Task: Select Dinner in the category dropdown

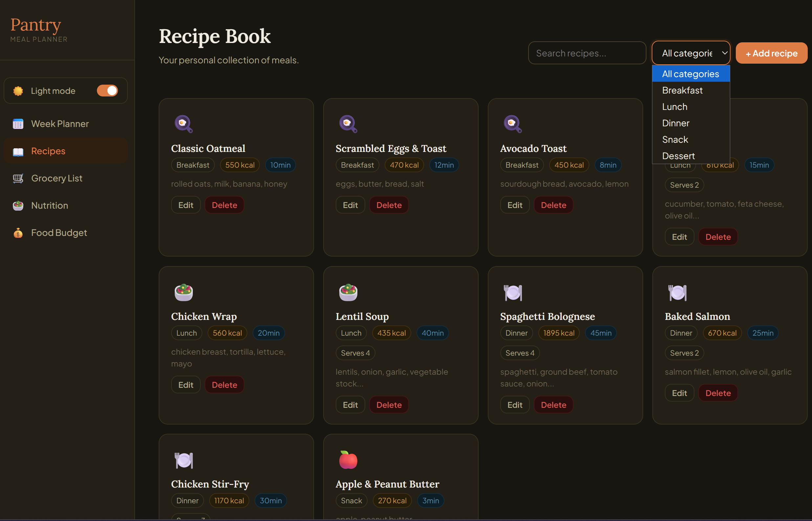Action: [x=675, y=123]
